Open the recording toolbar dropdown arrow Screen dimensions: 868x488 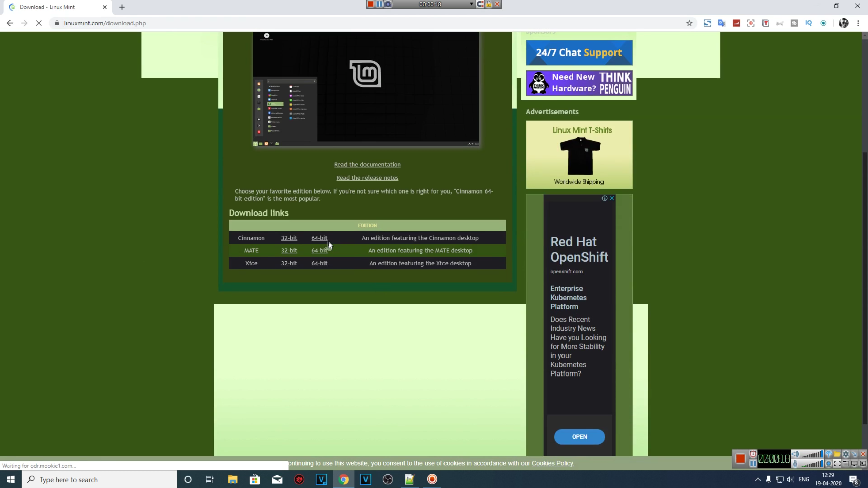click(471, 4)
